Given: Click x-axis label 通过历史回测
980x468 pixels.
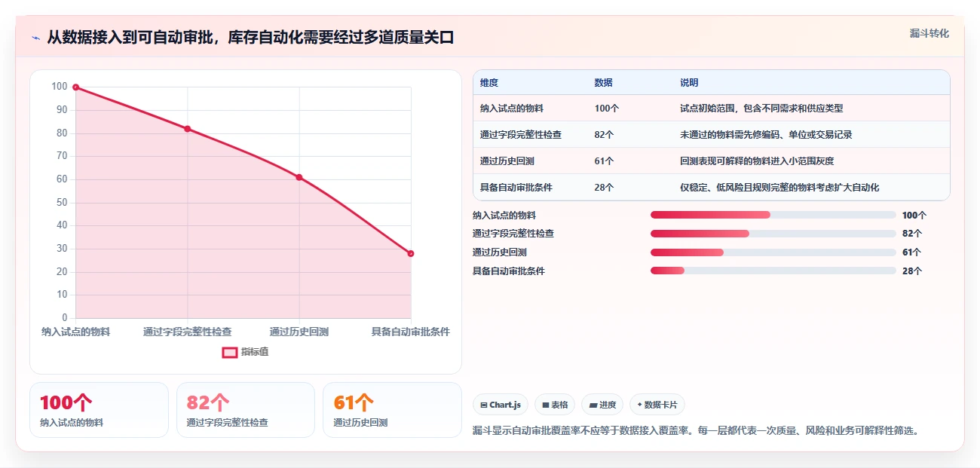Looking at the screenshot, I should tap(299, 332).
